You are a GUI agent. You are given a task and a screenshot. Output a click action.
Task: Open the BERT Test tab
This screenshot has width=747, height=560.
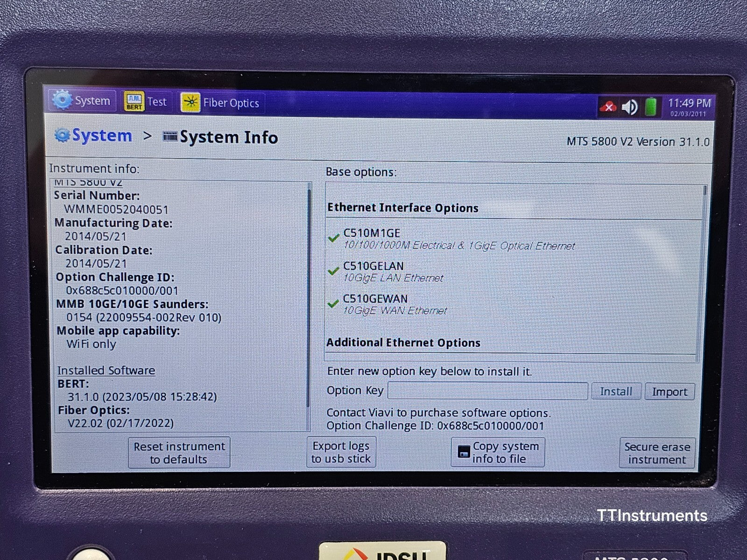(x=146, y=101)
